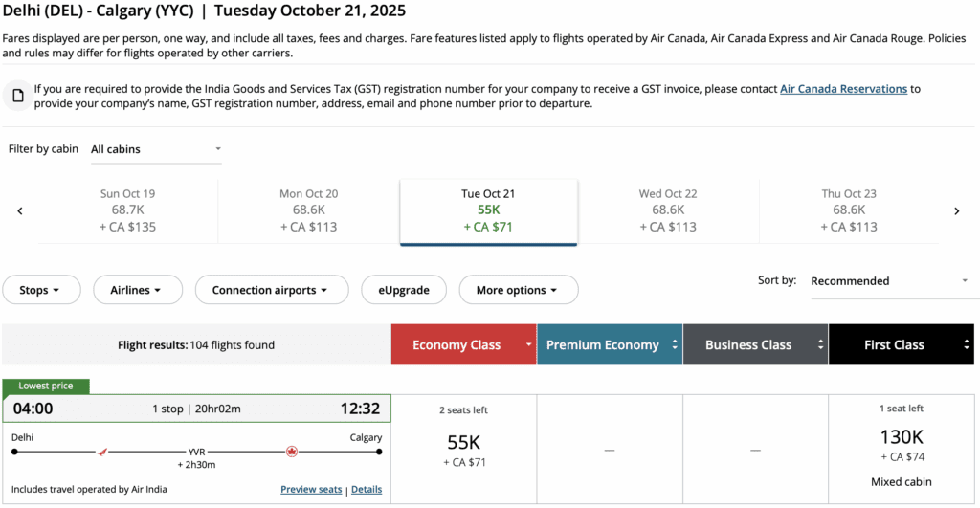This screenshot has height=508, width=980.
Task: Sort by First Class column arrows
Action: [x=967, y=345]
